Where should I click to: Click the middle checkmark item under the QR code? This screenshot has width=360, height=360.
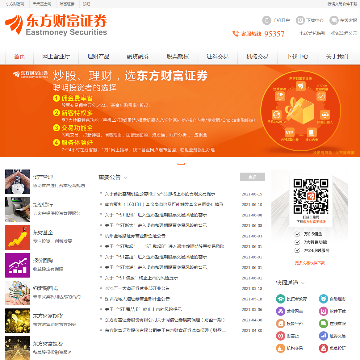(x=311, y=242)
